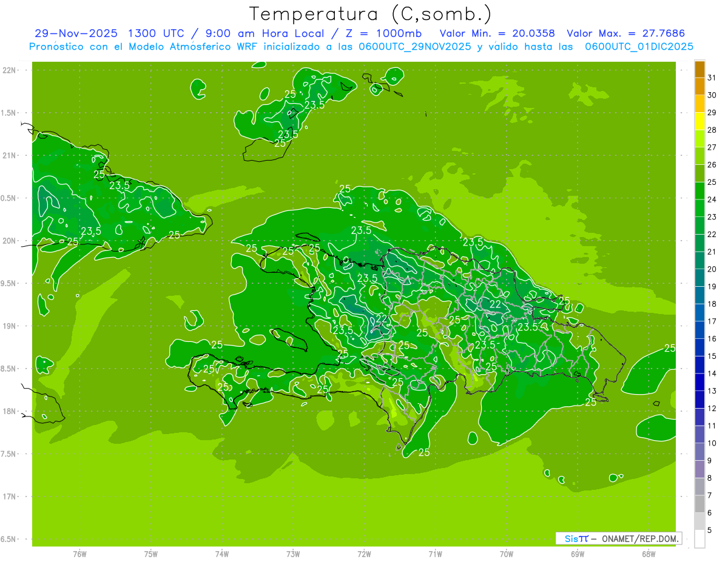The width and height of the screenshot is (728, 562).
Task: Pick the teal swatch between 19 and 20
Action: [x=699, y=278]
